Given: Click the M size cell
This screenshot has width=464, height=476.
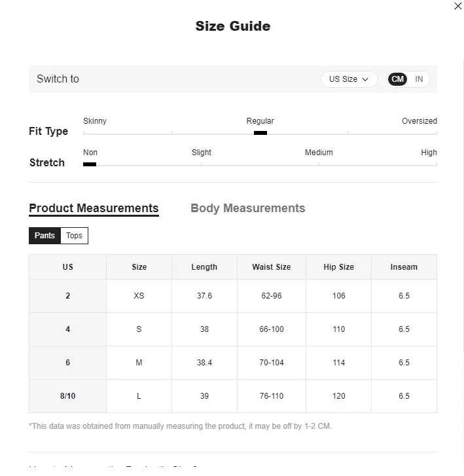Looking at the screenshot, I should tap(139, 363).
